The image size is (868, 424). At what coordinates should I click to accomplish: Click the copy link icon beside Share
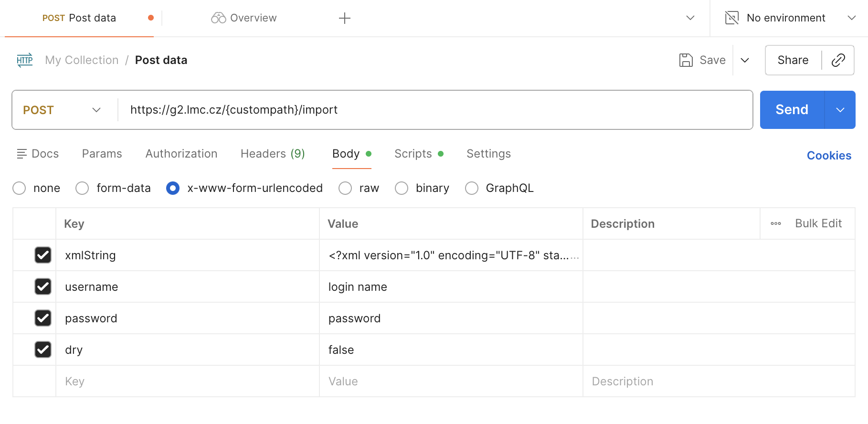click(x=838, y=60)
